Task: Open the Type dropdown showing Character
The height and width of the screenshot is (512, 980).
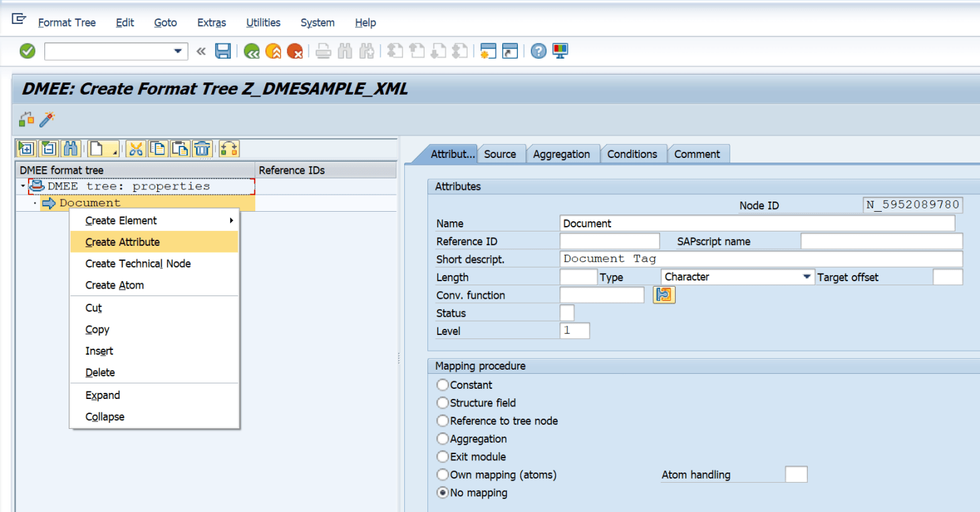Action: click(x=807, y=276)
